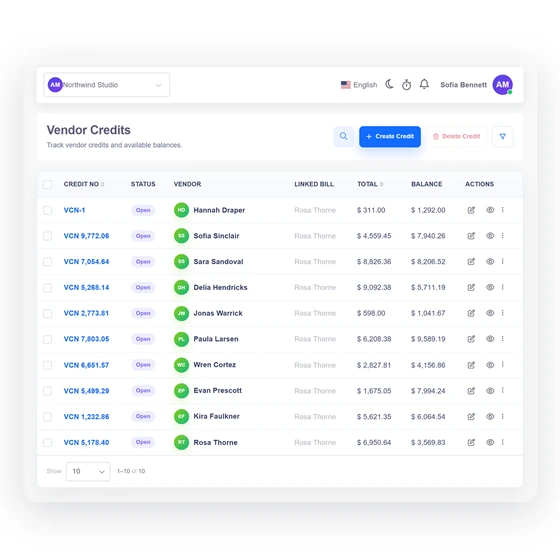Check the VCN 7,803.05 row checkbox
Viewport: 560px width, 560px height.
tap(48, 339)
